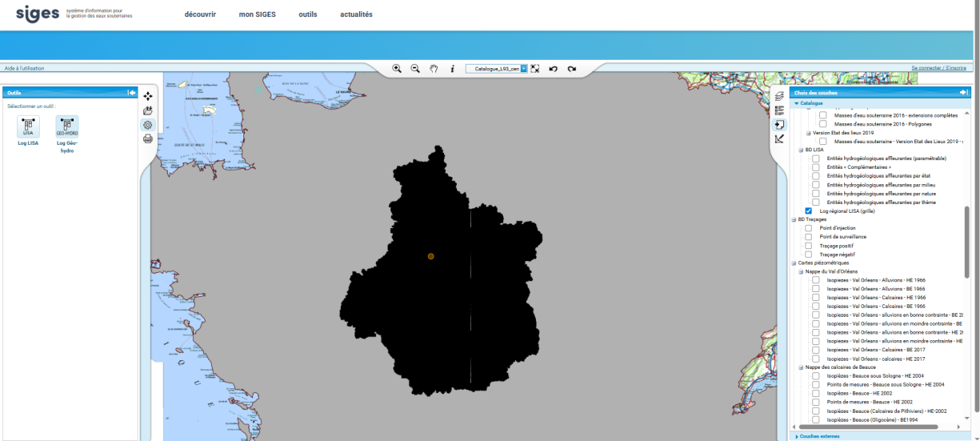Collapse Version Etat des lieux 2019 node
This screenshot has height=441, width=980.
click(809, 133)
